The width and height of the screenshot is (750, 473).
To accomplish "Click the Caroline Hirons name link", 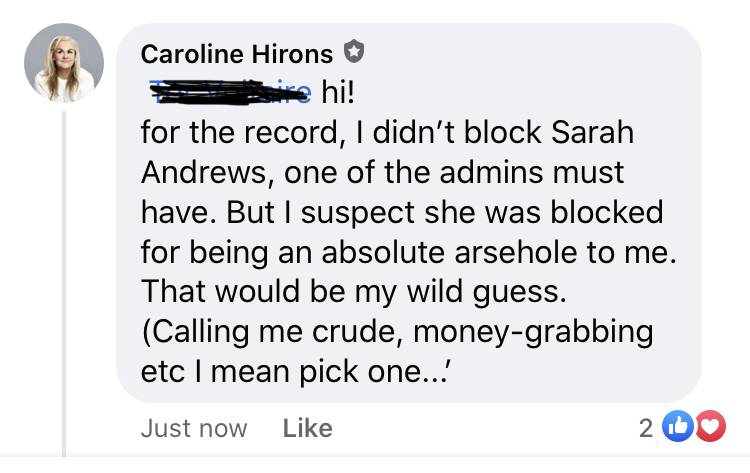I will click(237, 54).
